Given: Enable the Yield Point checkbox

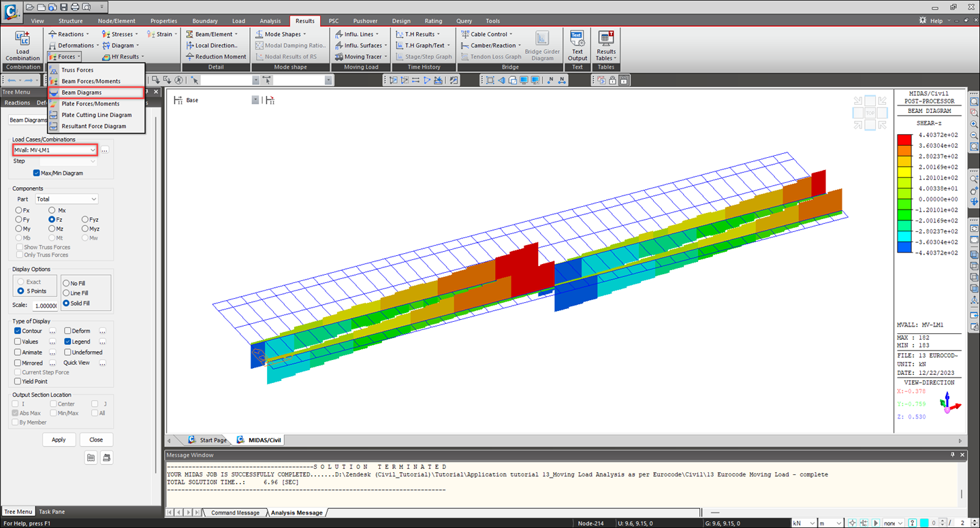Looking at the screenshot, I should 18,382.
